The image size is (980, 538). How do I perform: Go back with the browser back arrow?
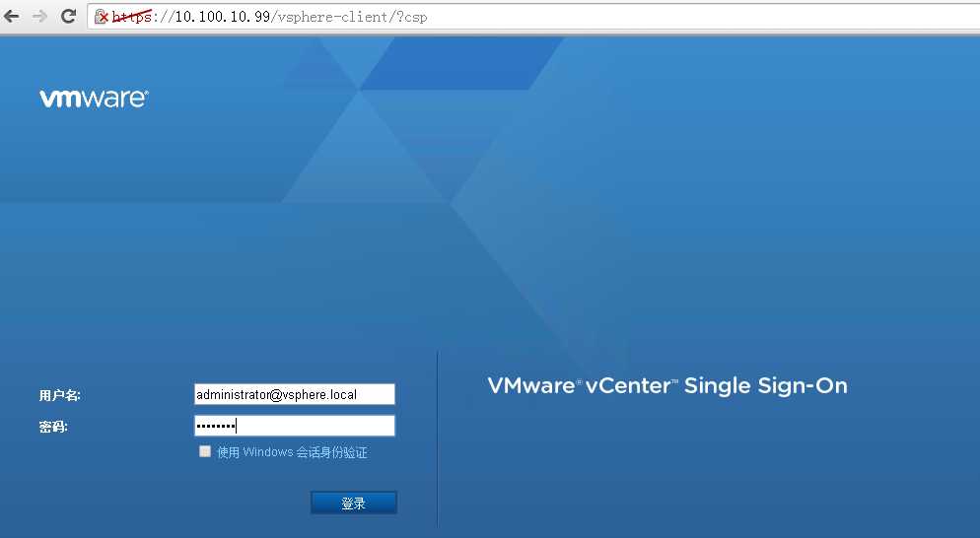[x=11, y=16]
